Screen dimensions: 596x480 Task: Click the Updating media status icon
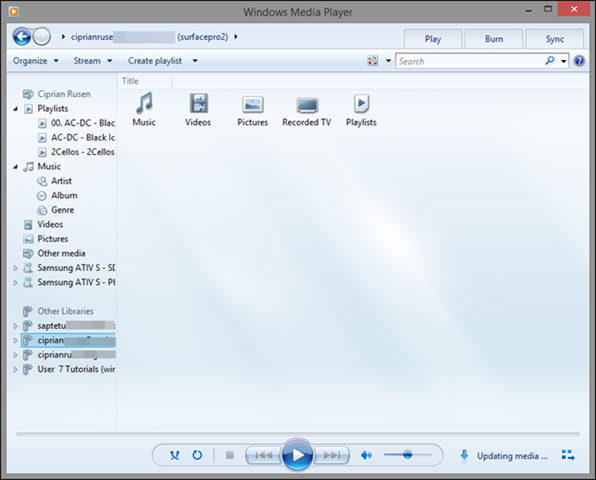[464, 455]
